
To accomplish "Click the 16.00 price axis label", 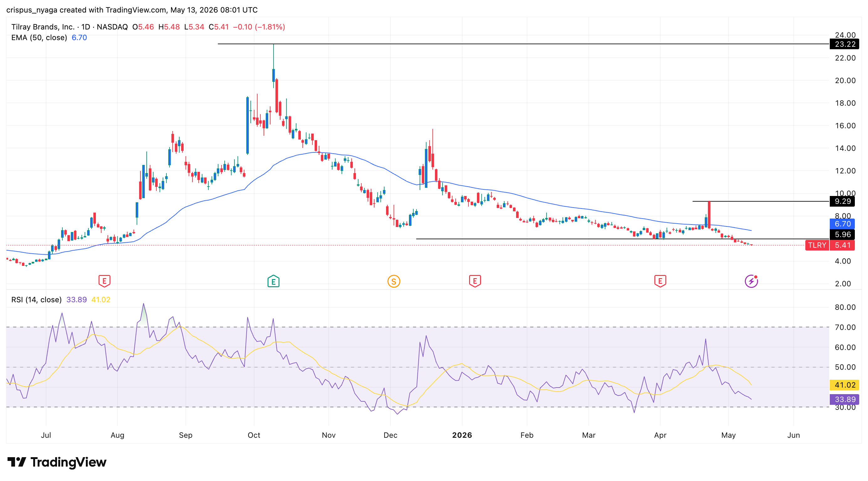I will click(x=845, y=126).
